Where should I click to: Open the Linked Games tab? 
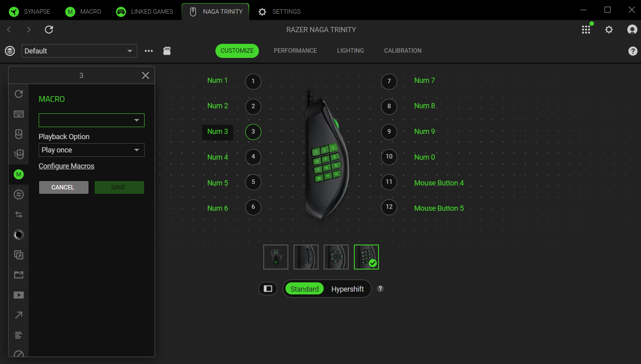pos(145,12)
